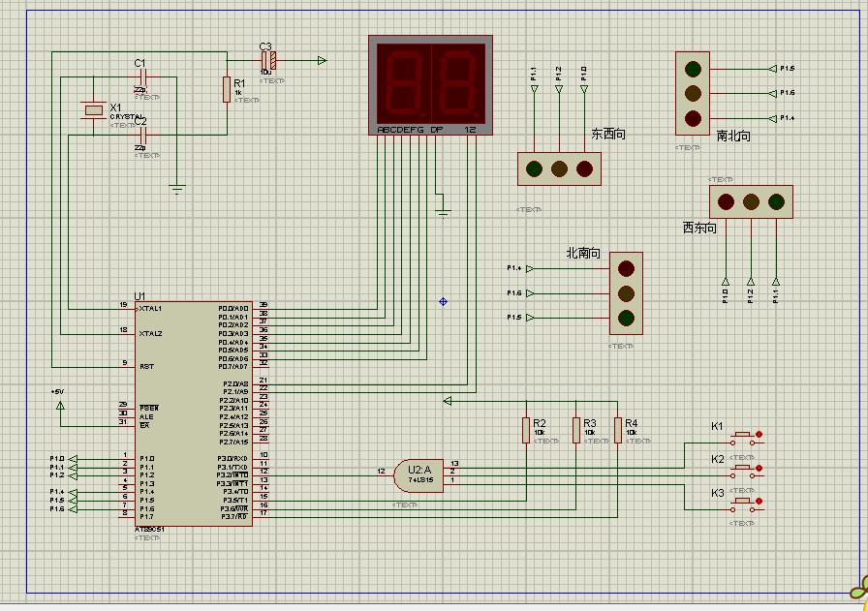Click the U1 reference label
The width and height of the screenshot is (868, 611).
pyautogui.click(x=139, y=296)
